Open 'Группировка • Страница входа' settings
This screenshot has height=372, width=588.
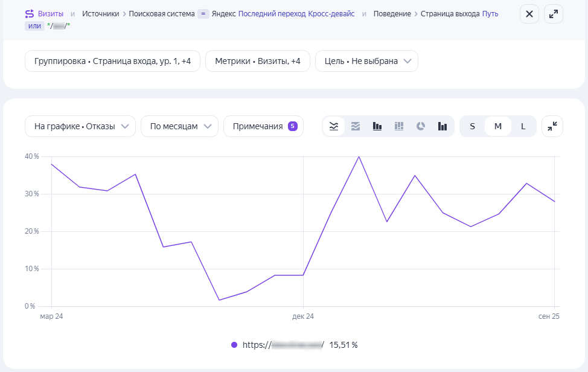[x=112, y=61]
